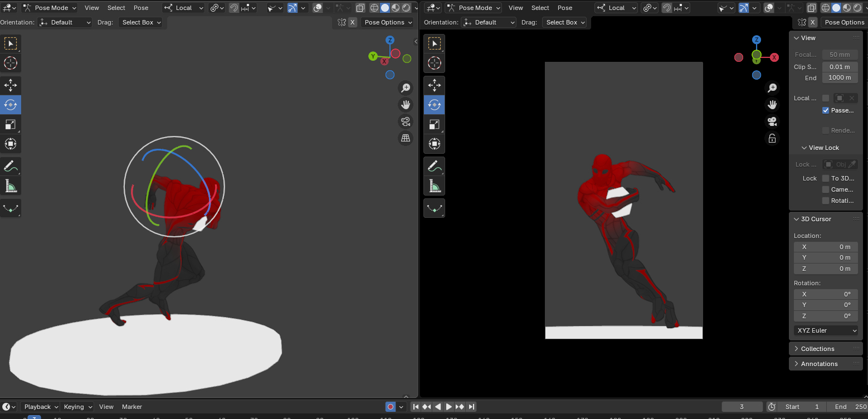
Task: Select the Move tool in left viewport toolbar
Action: click(x=11, y=85)
